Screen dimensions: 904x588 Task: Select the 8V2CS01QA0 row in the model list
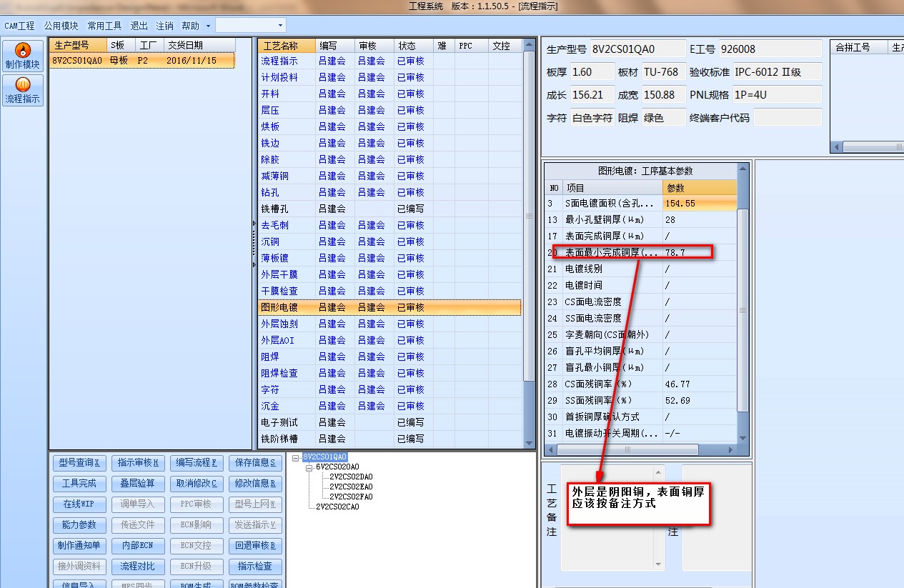click(x=142, y=61)
